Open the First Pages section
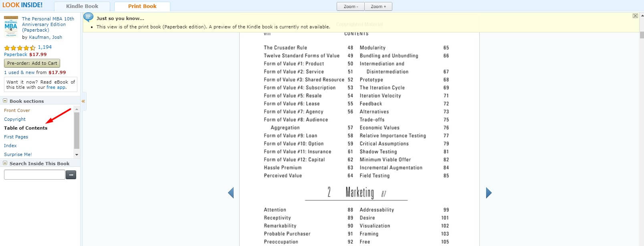Screen dimensions: 644x246 [16, 137]
